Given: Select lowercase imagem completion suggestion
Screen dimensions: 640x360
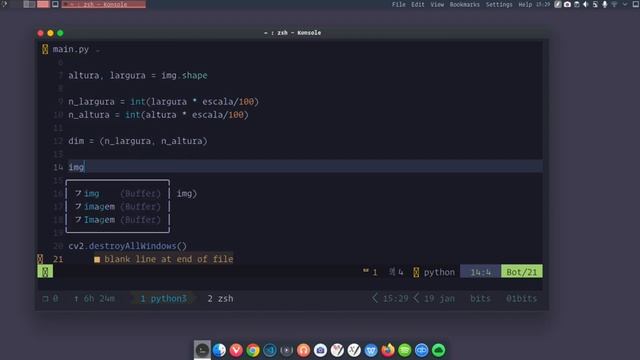Looking at the screenshot, I should click(x=118, y=207).
